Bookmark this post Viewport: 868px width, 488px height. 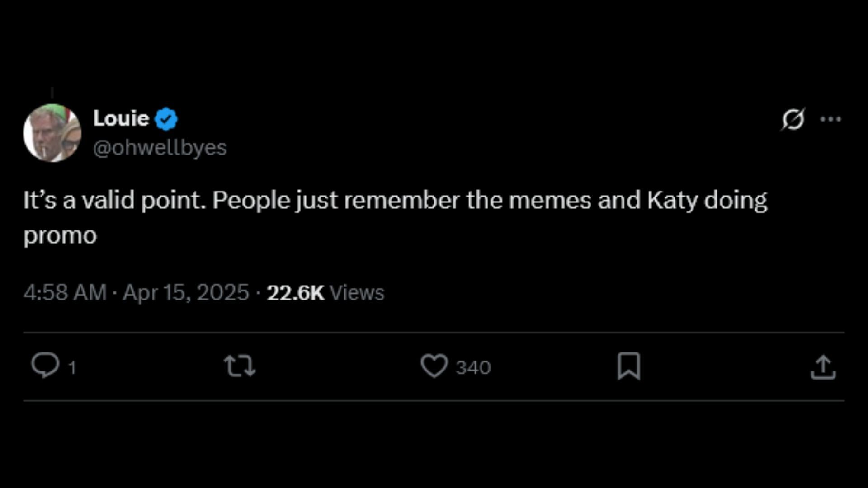click(x=629, y=366)
